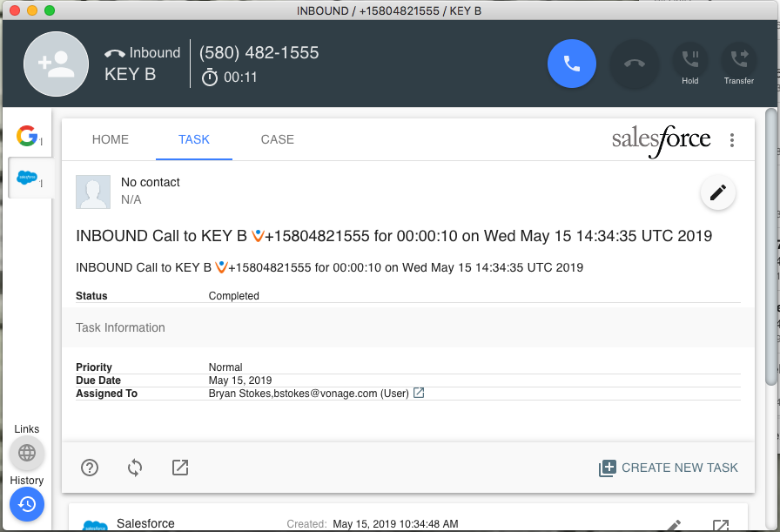Click the vertical scrollbar on the right
Viewport: 780px width, 532px height.
click(770, 246)
